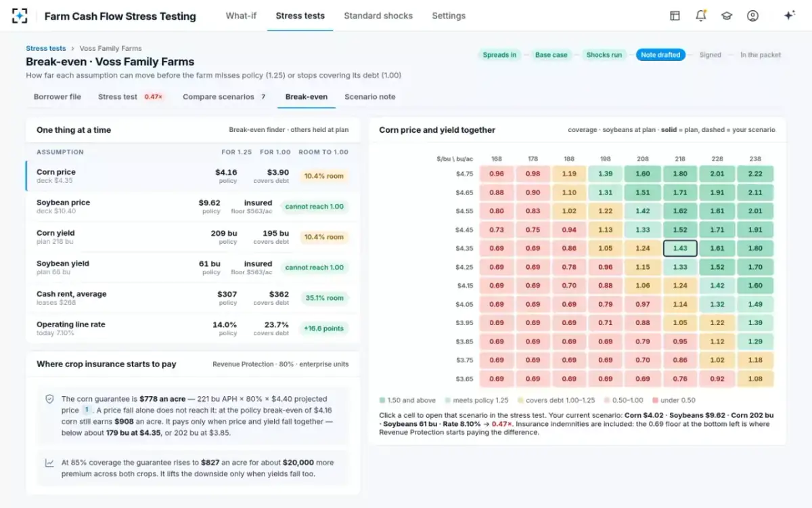This screenshot has height=508, width=812.
Task: Select the Shocks run workflow step
Action: [x=604, y=55]
